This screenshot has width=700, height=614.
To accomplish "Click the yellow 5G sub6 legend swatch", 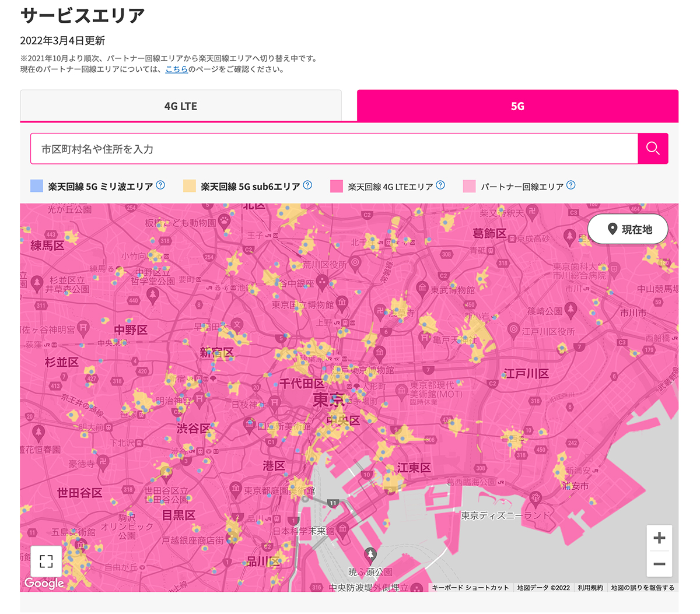I will 190,186.
